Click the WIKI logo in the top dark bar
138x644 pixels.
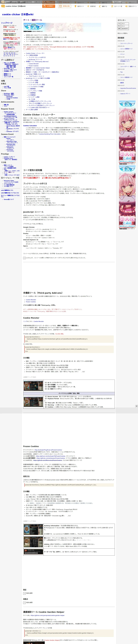point(5,2)
